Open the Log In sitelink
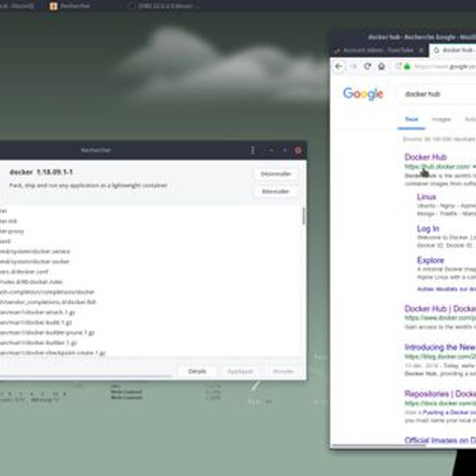Image resolution: width=476 pixels, height=476 pixels. tap(428, 228)
